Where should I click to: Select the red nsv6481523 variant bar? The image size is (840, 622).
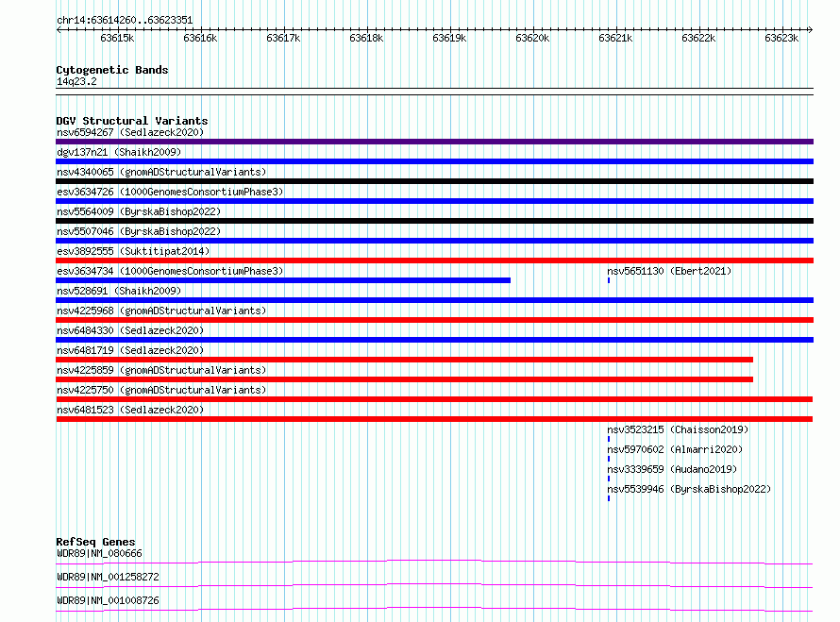434,419
